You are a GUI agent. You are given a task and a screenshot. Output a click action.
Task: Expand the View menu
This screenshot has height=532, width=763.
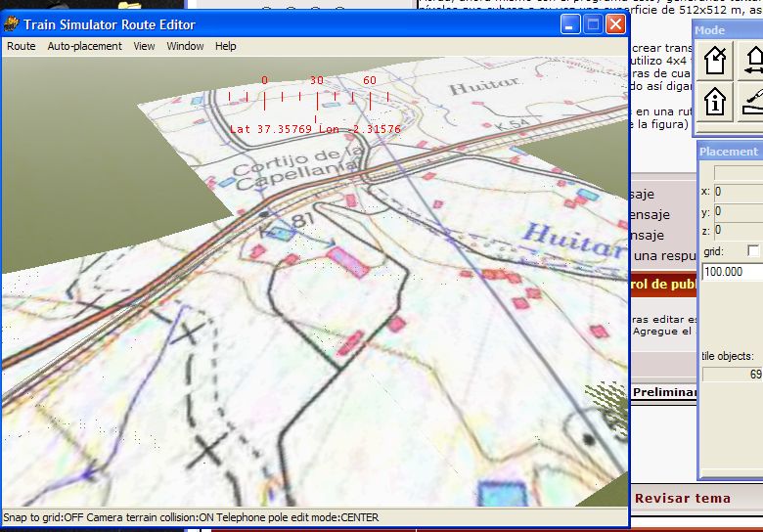144,46
